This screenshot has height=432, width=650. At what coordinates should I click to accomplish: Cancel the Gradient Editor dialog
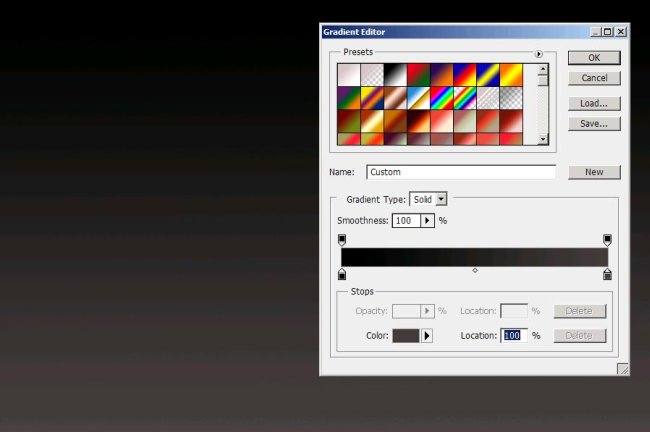(x=594, y=78)
